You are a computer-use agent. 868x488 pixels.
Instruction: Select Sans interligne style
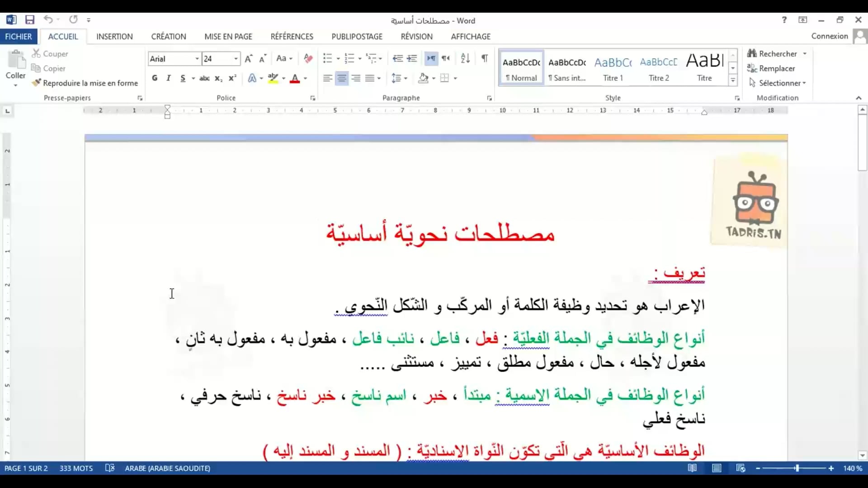pos(567,68)
